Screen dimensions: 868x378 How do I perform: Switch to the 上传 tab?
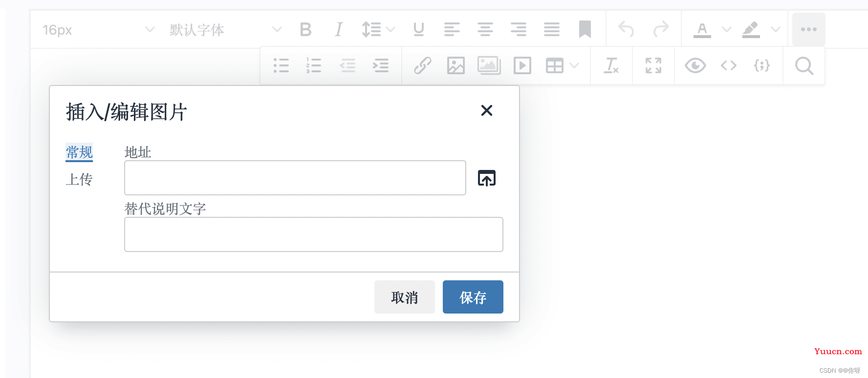[79, 180]
